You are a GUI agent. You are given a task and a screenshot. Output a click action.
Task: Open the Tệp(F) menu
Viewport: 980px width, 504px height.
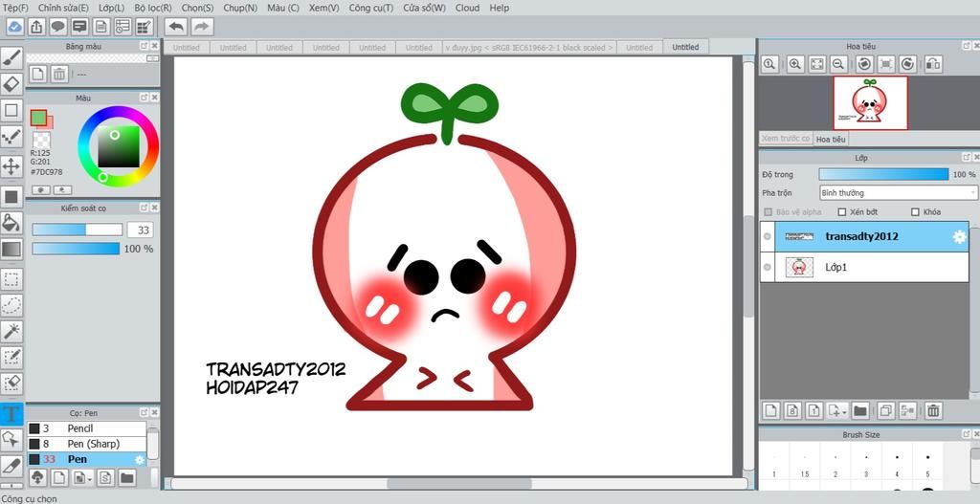point(15,8)
